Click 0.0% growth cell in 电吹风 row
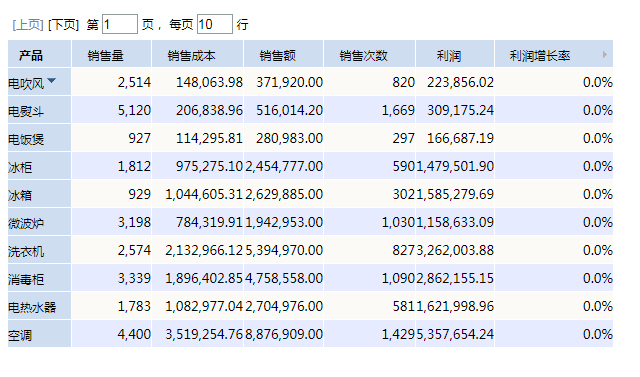 (554, 82)
